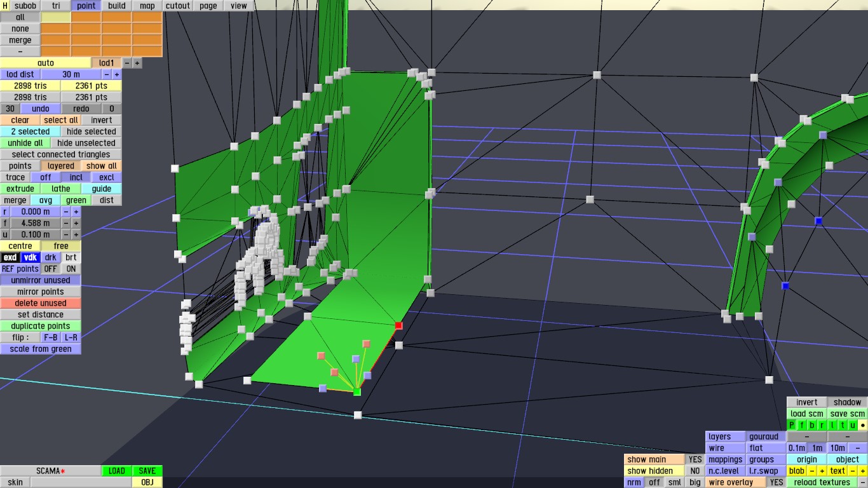This screenshot has height=488, width=868.
Task: Increase the u value with plus
Action: [76, 234]
